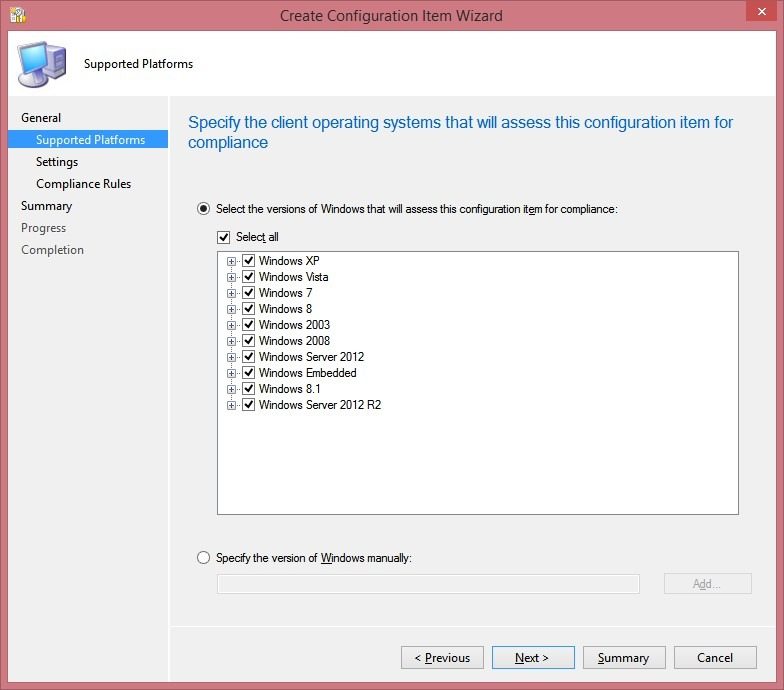Close the Create Configuration Item Wizard
The height and width of the screenshot is (690, 784).
click(x=761, y=11)
